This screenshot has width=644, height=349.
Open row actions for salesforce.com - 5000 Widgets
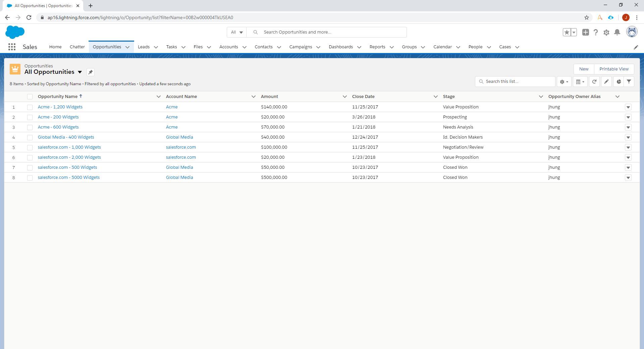tap(628, 178)
